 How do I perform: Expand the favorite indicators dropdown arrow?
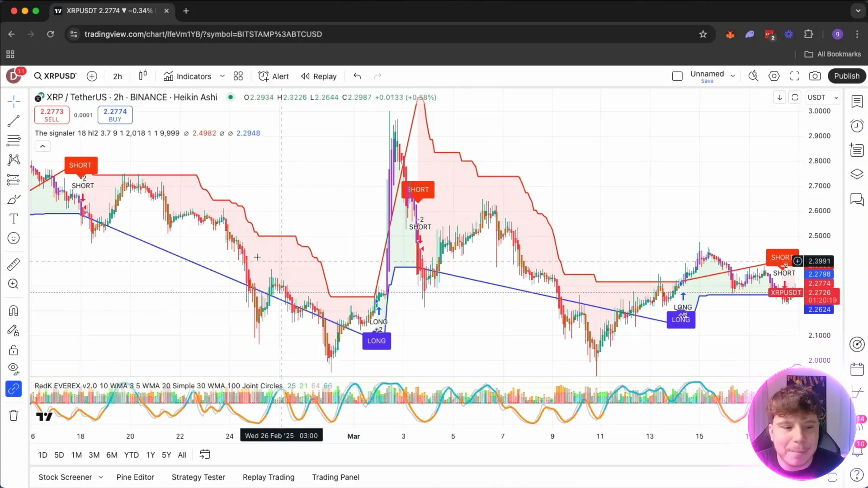pos(222,76)
